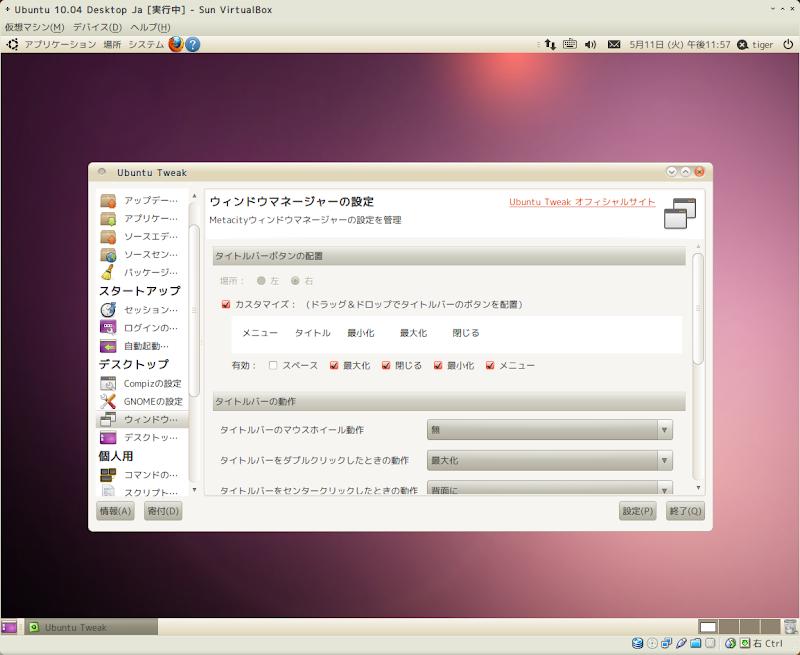Toggle the Minimize enabled checkbox
This screenshot has height=655, width=800.
tap(438, 365)
